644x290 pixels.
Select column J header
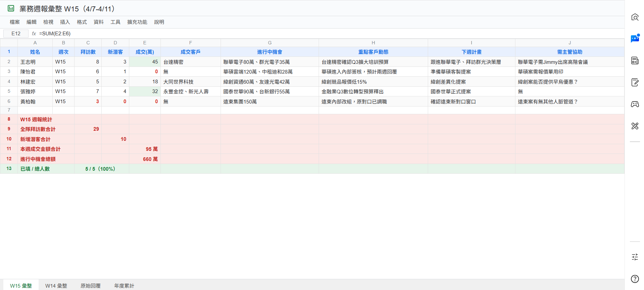[x=570, y=43]
